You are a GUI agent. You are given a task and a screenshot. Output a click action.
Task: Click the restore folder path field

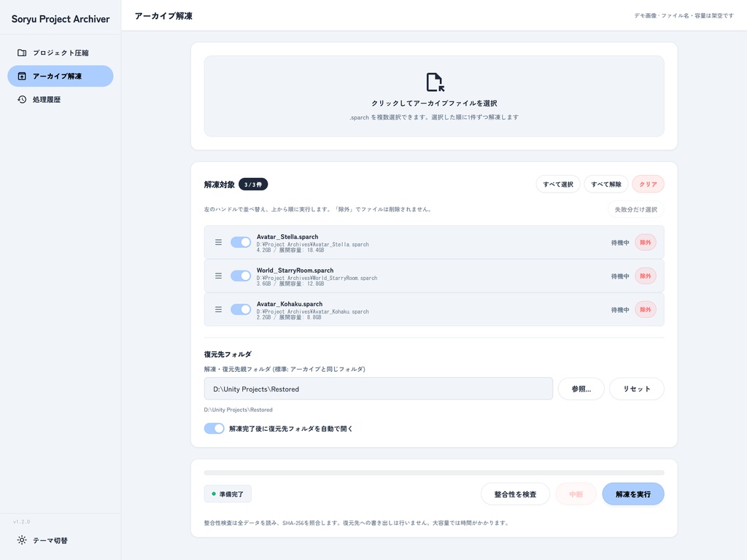379,389
